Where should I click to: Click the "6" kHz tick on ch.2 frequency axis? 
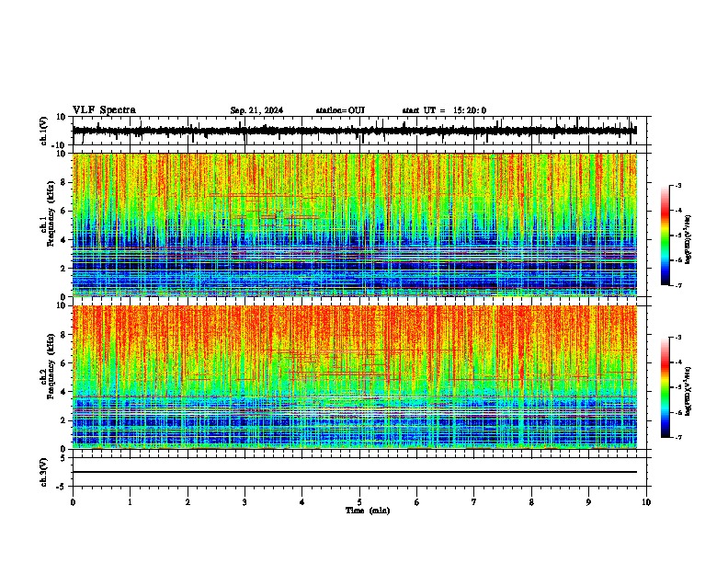(63, 362)
